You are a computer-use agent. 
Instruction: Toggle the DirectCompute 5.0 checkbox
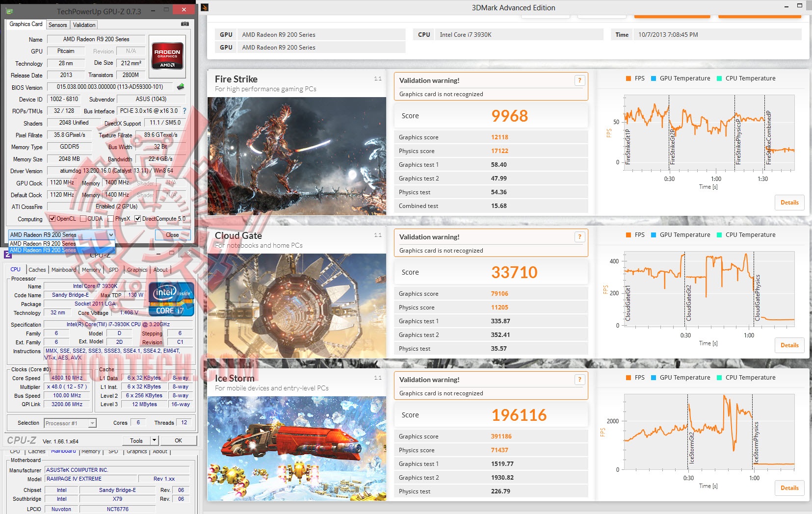138,219
